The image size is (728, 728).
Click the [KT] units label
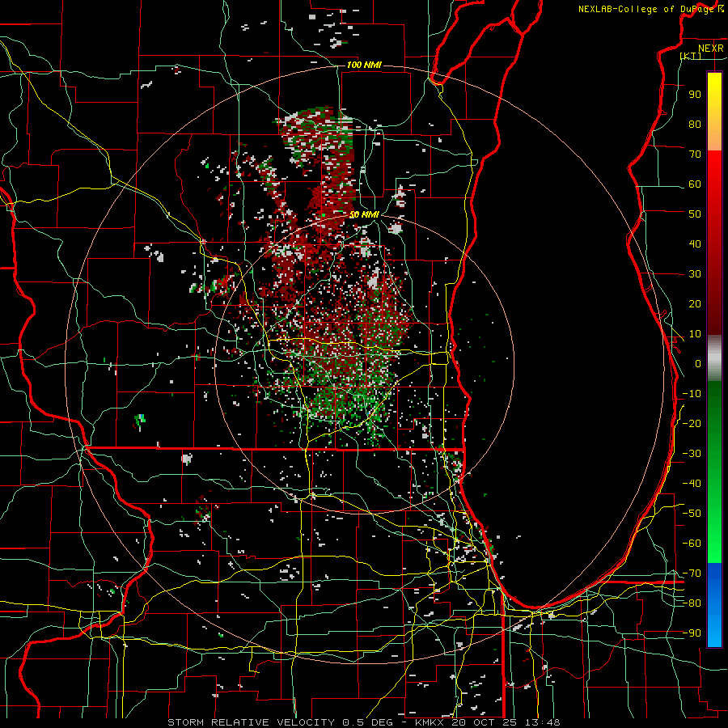click(691, 56)
